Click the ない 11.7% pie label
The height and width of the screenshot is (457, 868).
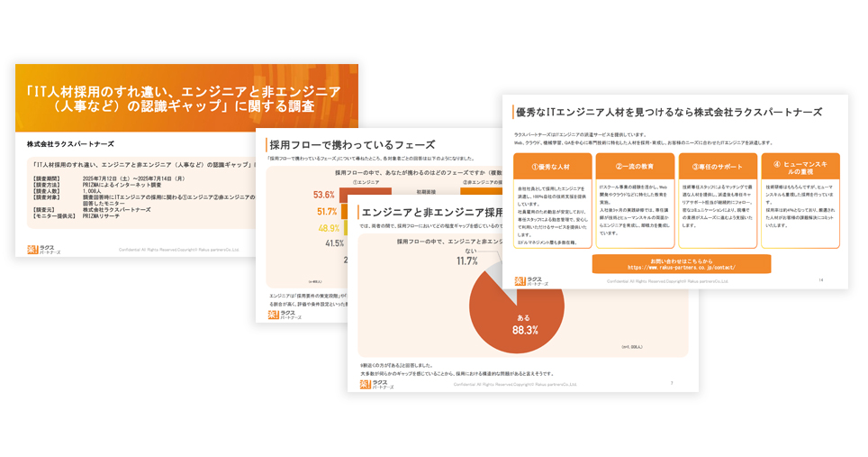point(468,257)
